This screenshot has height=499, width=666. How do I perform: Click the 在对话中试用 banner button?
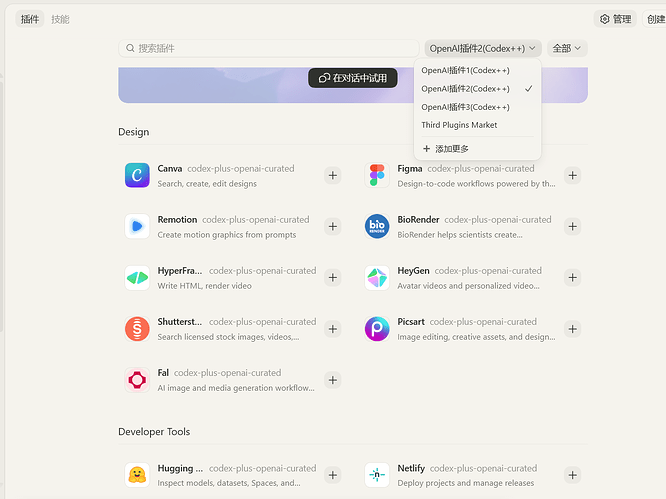click(353, 78)
